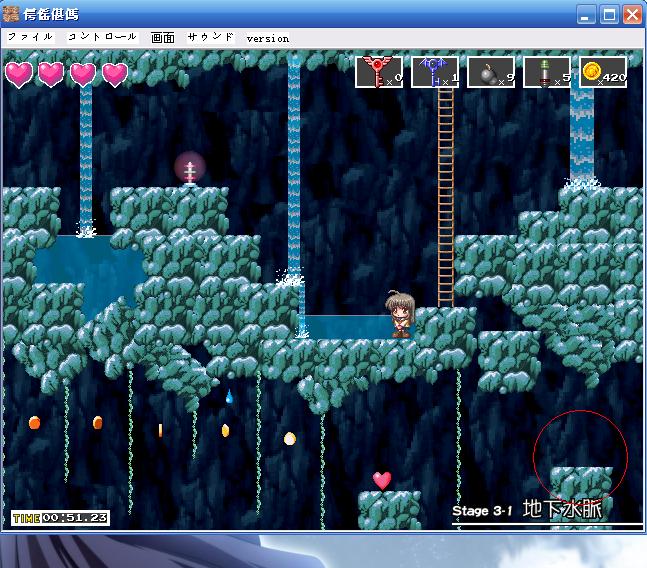Click the bomb item slot
Screen dimensions: 647x568
tap(491, 72)
